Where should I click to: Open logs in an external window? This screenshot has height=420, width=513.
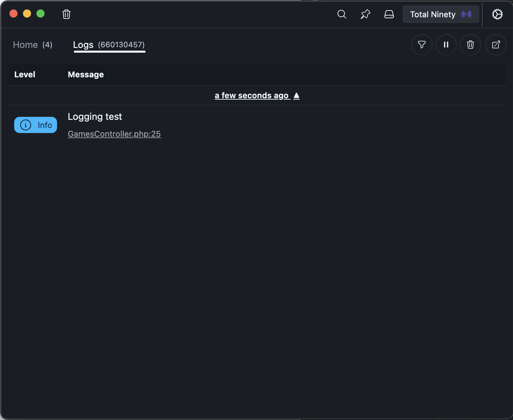click(x=496, y=45)
